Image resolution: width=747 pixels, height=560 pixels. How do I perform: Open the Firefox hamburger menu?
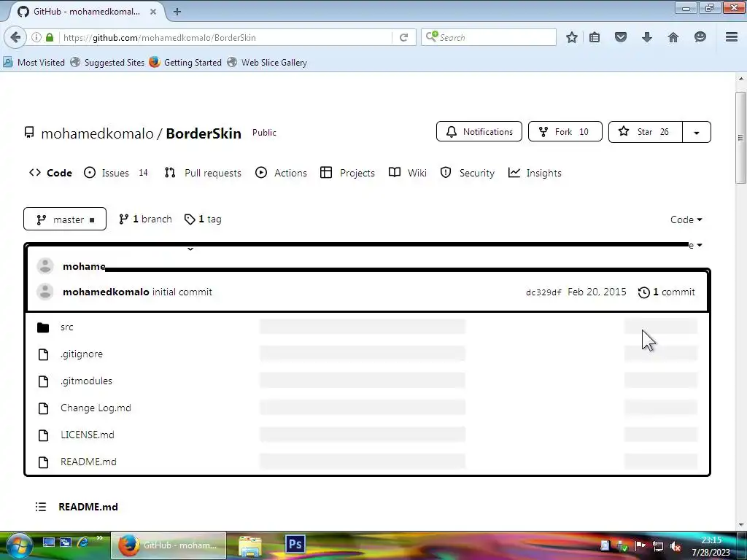pos(732,37)
